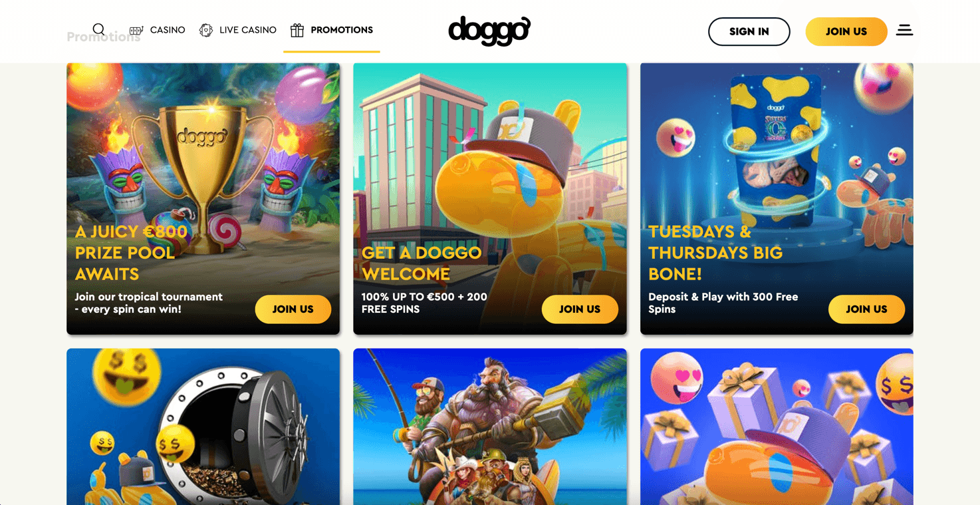The image size is (980, 505).
Task: Join Us on the €800 prize pool card
Action: click(x=293, y=309)
